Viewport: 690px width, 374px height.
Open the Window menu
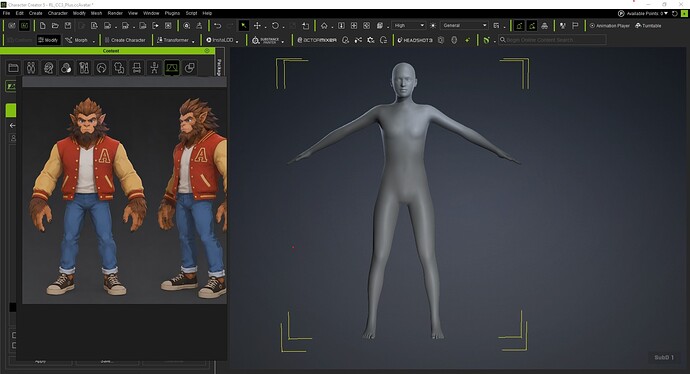point(151,13)
